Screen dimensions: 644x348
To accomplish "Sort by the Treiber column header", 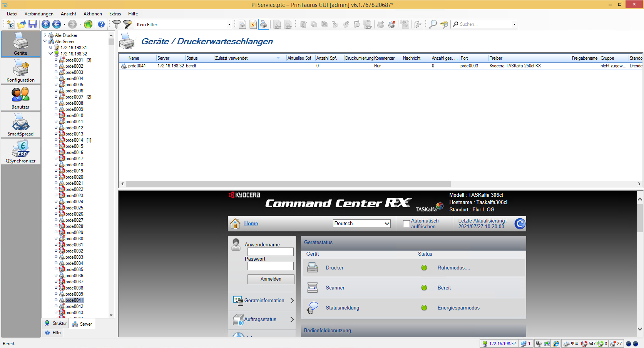I will [529, 58].
